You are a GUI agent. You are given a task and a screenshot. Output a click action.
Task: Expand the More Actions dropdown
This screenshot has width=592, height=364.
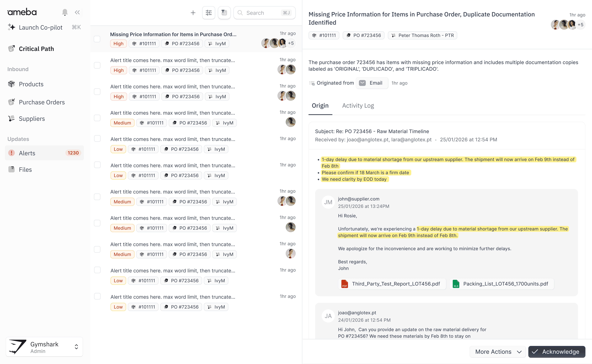(498, 352)
